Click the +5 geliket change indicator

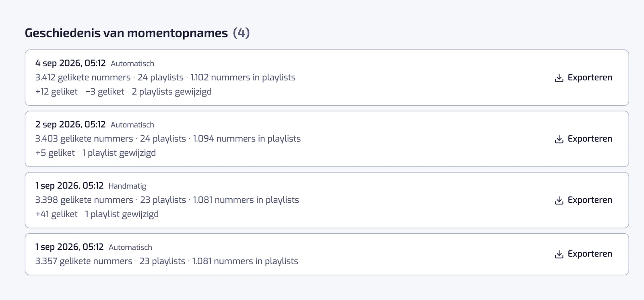(x=55, y=153)
